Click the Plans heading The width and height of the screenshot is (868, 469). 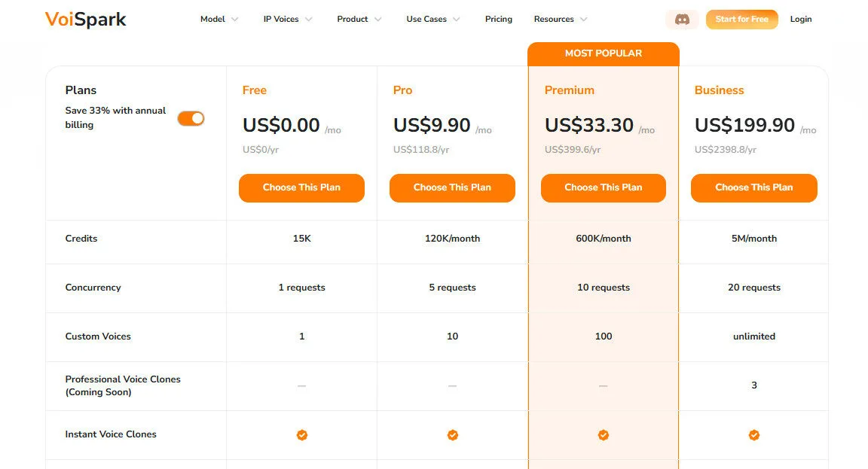pyautogui.click(x=81, y=90)
